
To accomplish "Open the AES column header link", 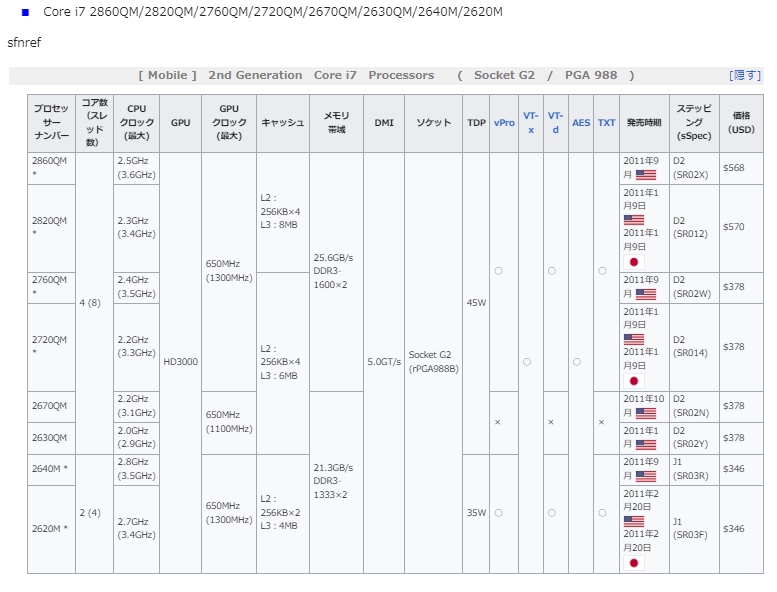I will 581,122.
